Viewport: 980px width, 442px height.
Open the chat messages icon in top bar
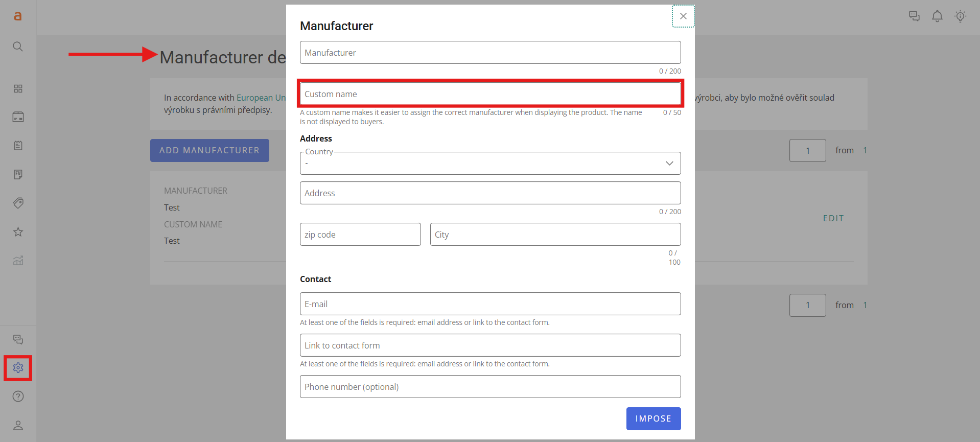(x=914, y=16)
